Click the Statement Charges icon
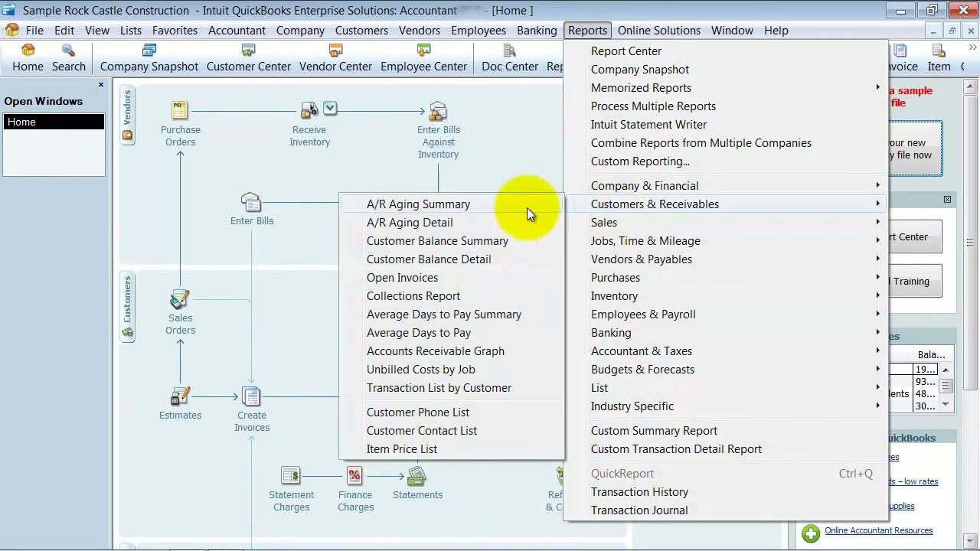980x551 pixels. (x=291, y=476)
